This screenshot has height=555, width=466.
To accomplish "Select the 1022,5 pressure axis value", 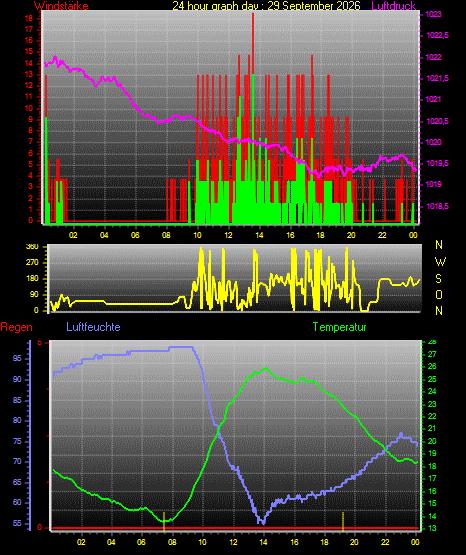I will tap(438, 35).
